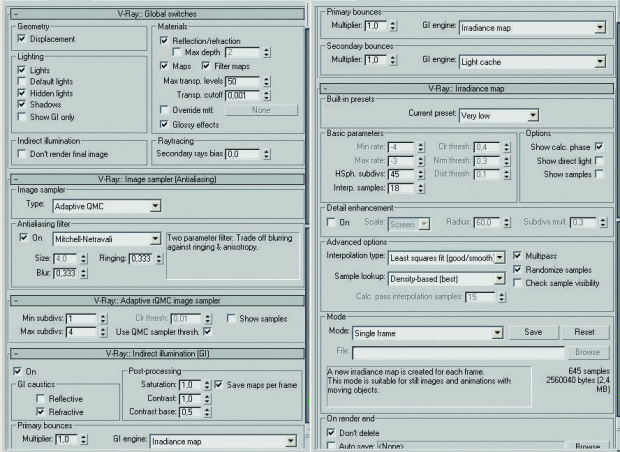Viewport: 620px width, 452px height.
Task: Click Secondary rays bias field
Action: (x=242, y=154)
